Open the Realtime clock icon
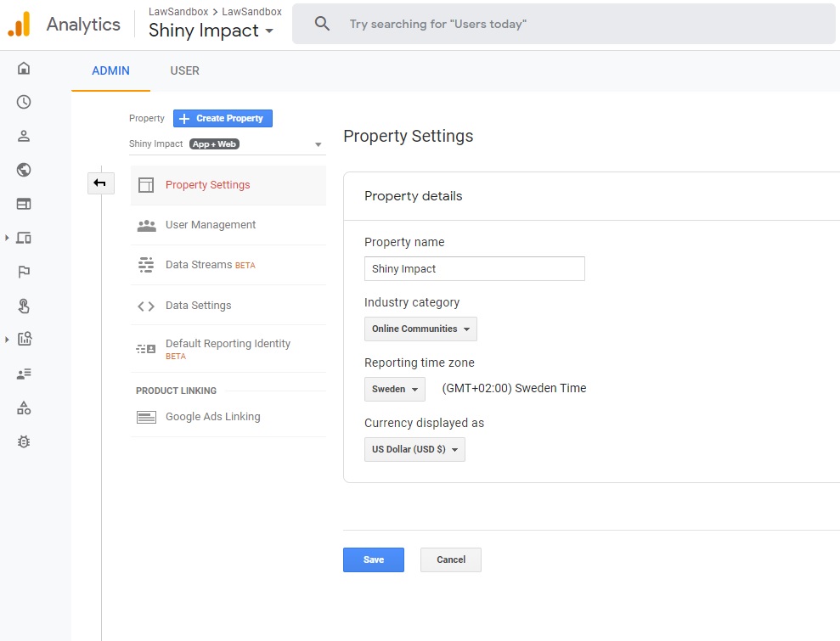The width and height of the screenshot is (840, 641). coord(24,102)
